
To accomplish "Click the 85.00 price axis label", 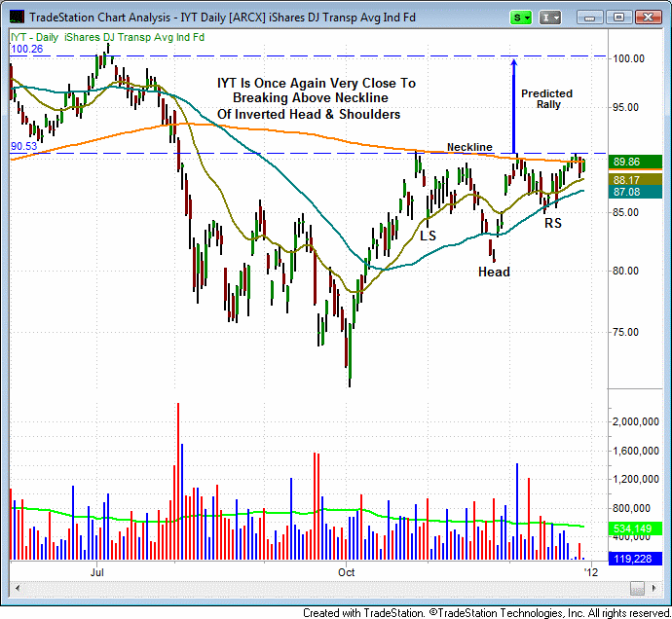I will (x=625, y=212).
